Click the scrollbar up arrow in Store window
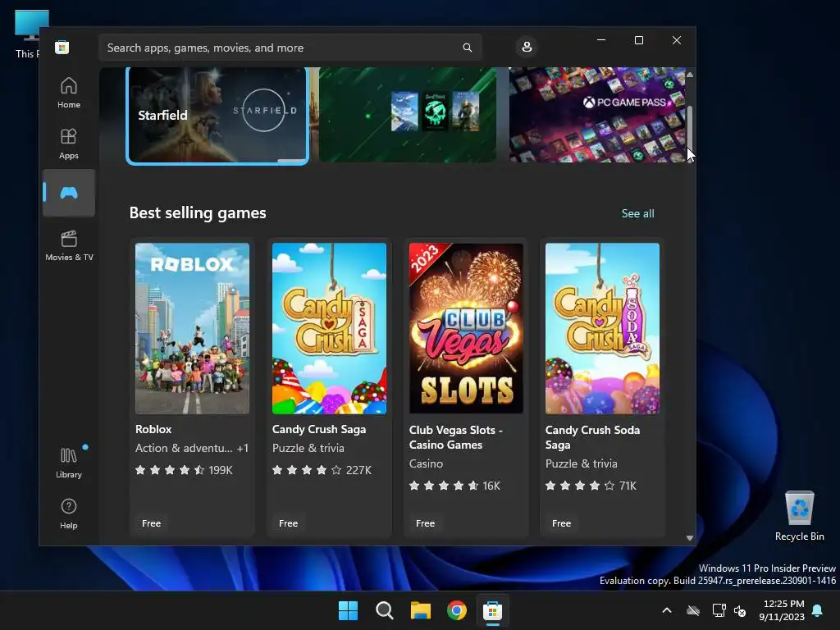The height and width of the screenshot is (630, 840). coord(689,75)
